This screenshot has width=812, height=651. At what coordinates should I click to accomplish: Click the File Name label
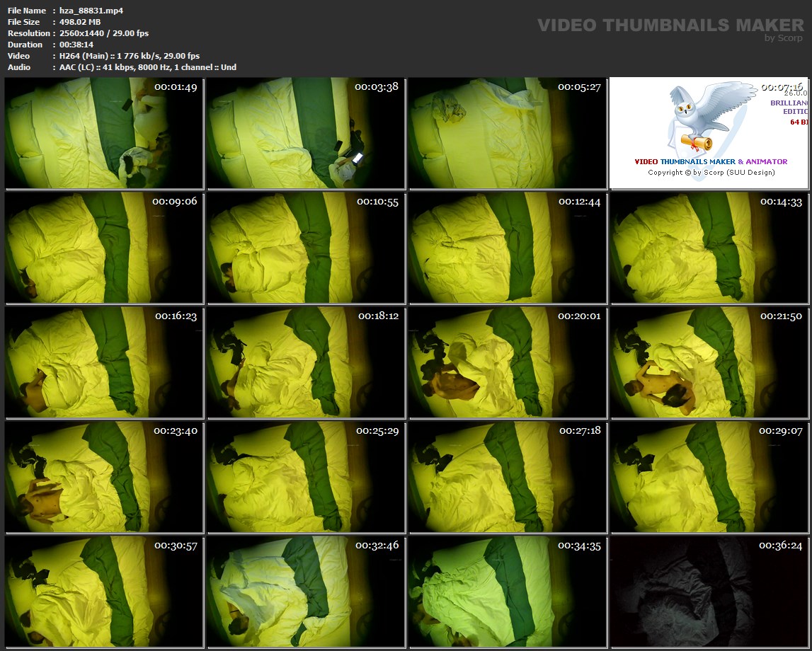tap(27, 11)
